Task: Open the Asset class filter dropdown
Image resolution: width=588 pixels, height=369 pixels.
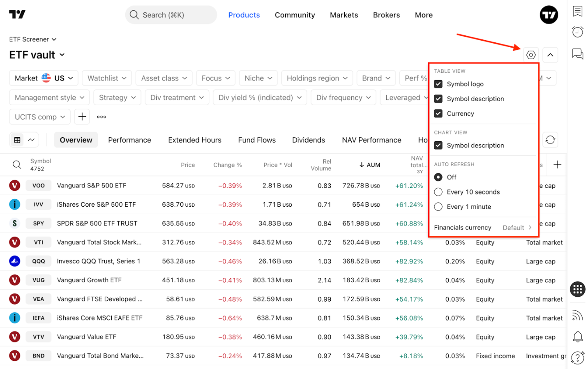Action: pos(164,78)
